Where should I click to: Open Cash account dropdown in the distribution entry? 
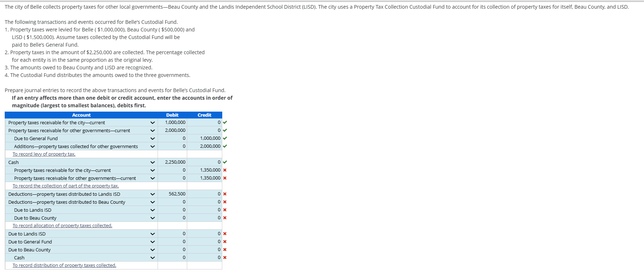[x=153, y=258]
